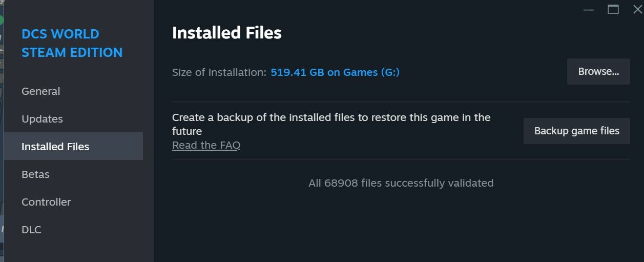Click the 519.41 GB on Games (G:) link
Screen dimensions: 644x262
[335, 72]
